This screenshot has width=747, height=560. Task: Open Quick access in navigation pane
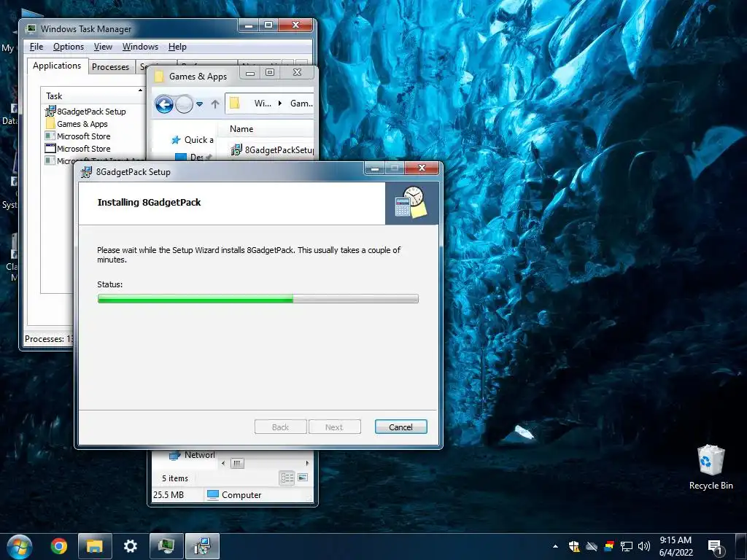pyautogui.click(x=193, y=139)
